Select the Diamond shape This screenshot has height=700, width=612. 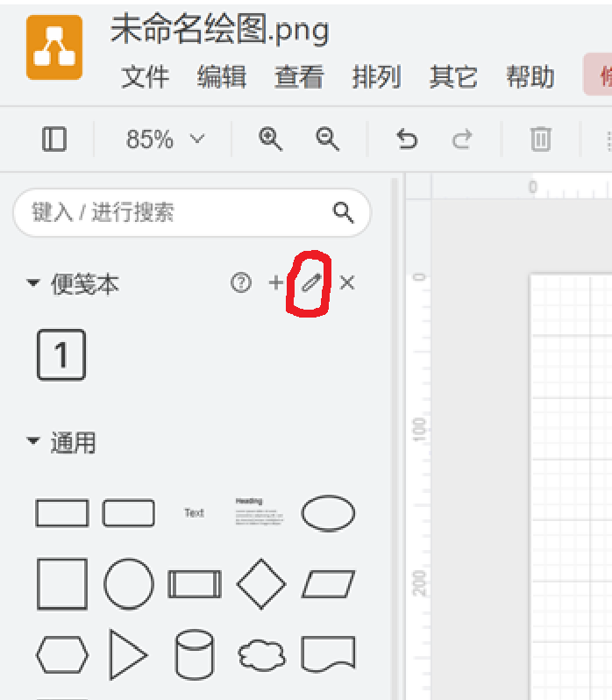pyautogui.click(x=261, y=583)
